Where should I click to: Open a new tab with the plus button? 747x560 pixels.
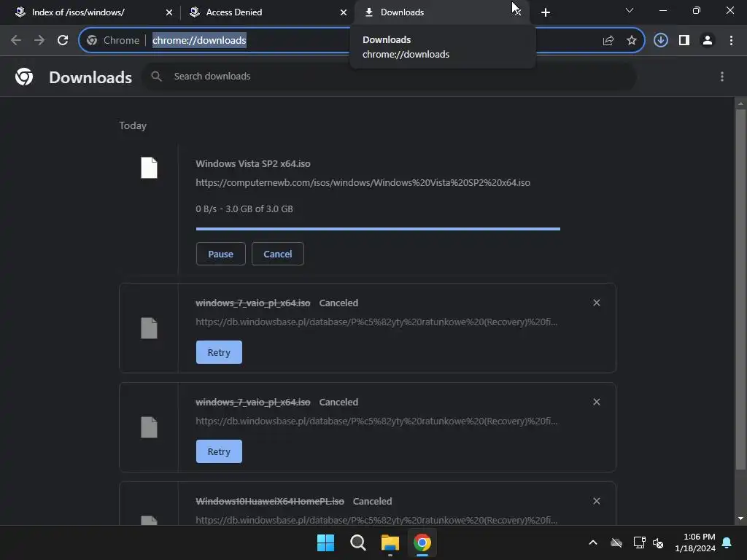(x=546, y=12)
